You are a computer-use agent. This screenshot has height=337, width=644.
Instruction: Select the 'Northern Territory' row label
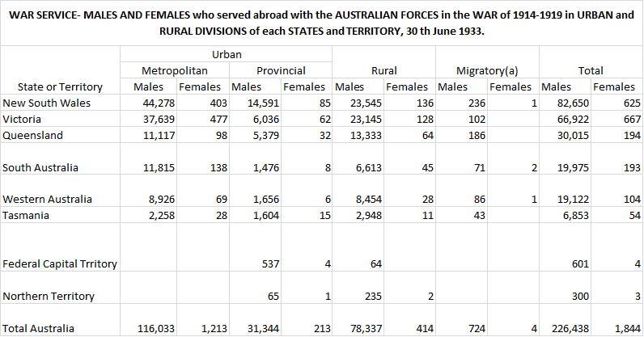[x=49, y=296]
